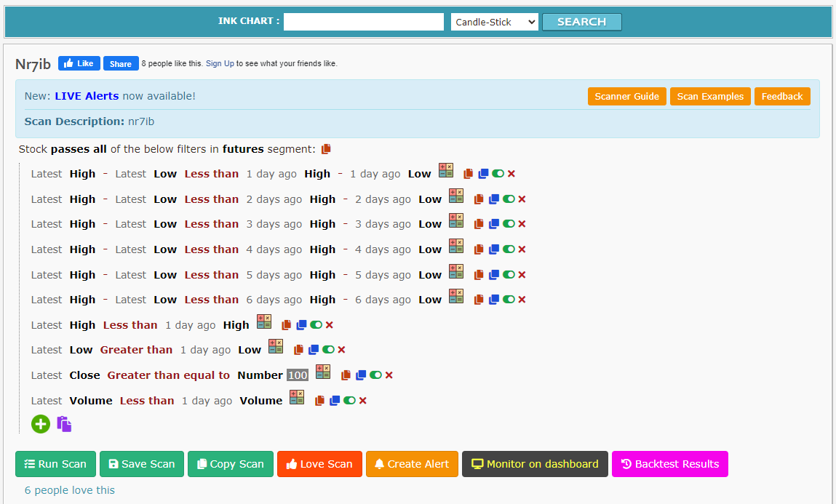Image resolution: width=836 pixels, height=504 pixels.
Task: Open the Candle-Stick chart type dropdown
Action: [x=494, y=22]
